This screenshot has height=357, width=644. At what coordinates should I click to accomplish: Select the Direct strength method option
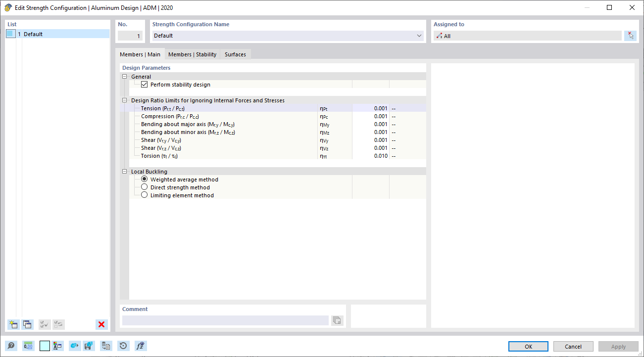tap(144, 187)
